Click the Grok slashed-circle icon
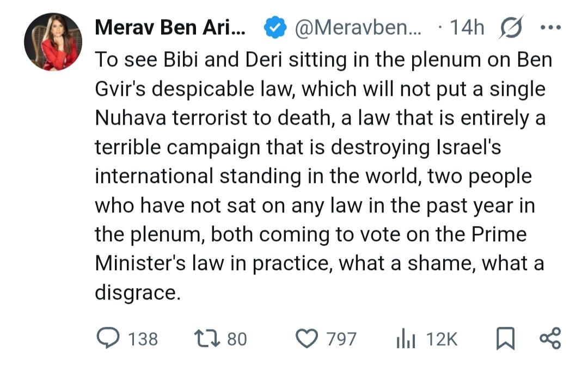Viewport: 588px width, 365px height. pos(509,28)
